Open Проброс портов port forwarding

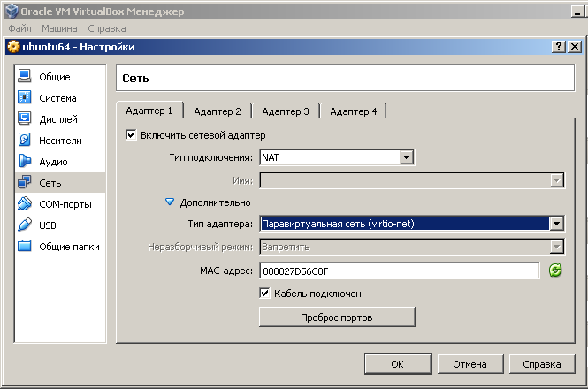coord(337,317)
